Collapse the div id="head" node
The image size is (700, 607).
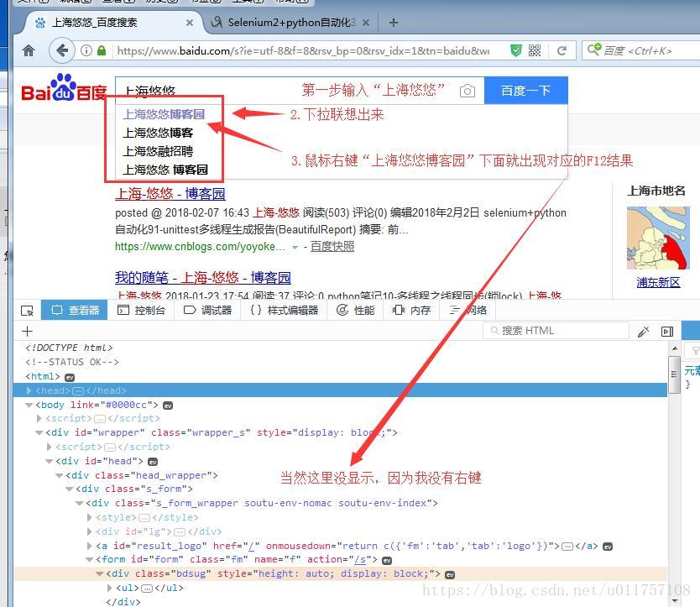pos(50,462)
